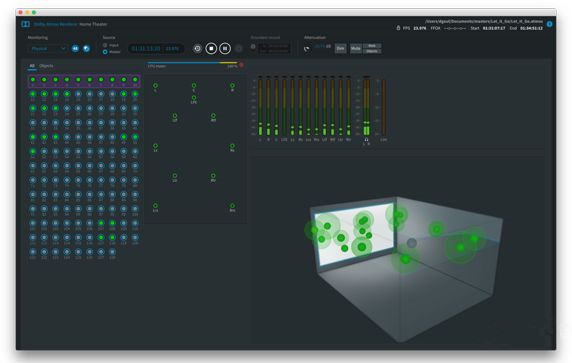Toggle the Dim button
The height and width of the screenshot is (363, 572).
coord(341,49)
